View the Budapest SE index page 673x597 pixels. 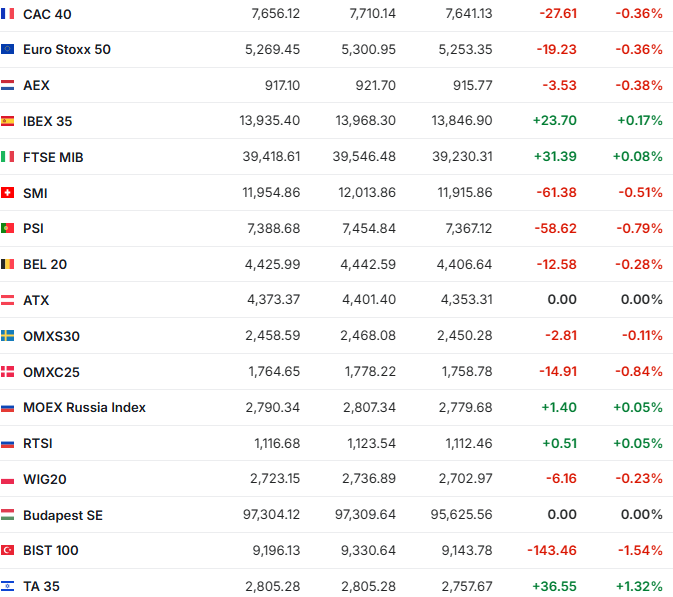pyautogui.click(x=62, y=515)
